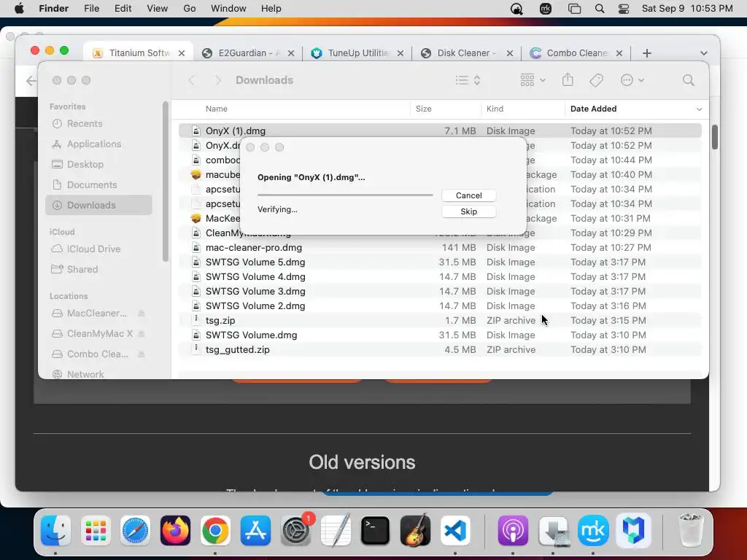Select tsg_gutted.zip archive

click(x=440, y=349)
